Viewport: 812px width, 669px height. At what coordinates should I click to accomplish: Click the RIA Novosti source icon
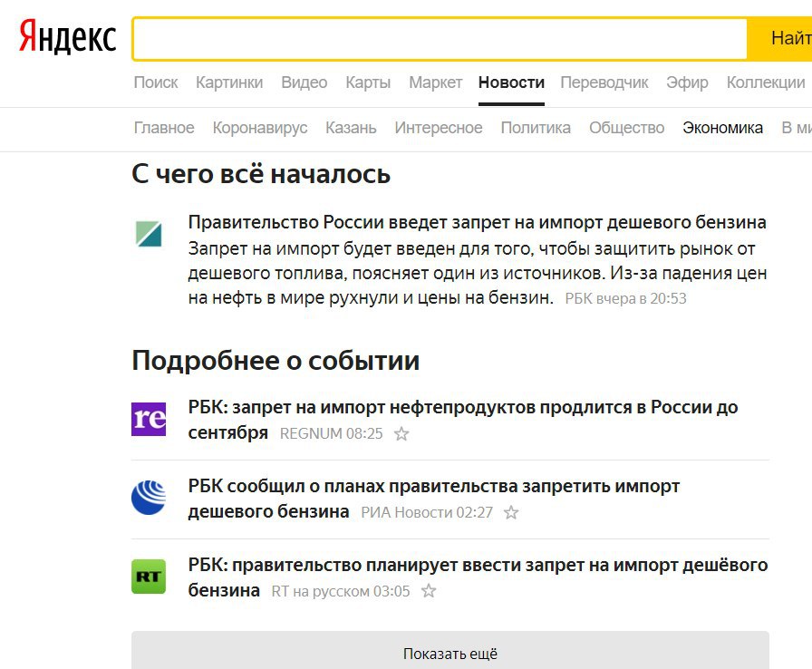click(149, 498)
